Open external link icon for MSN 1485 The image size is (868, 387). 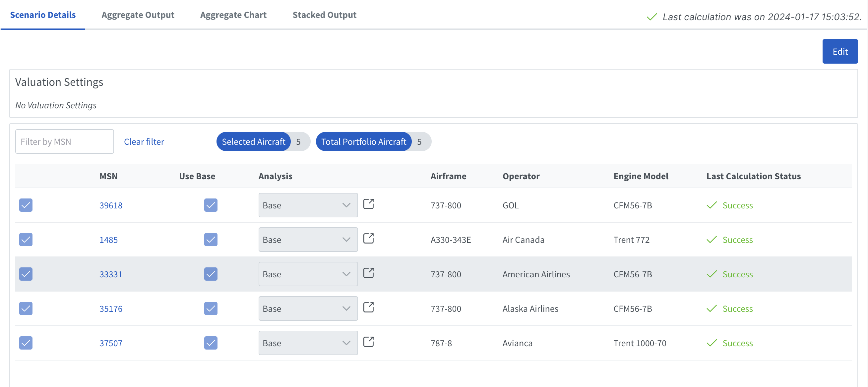pos(368,239)
